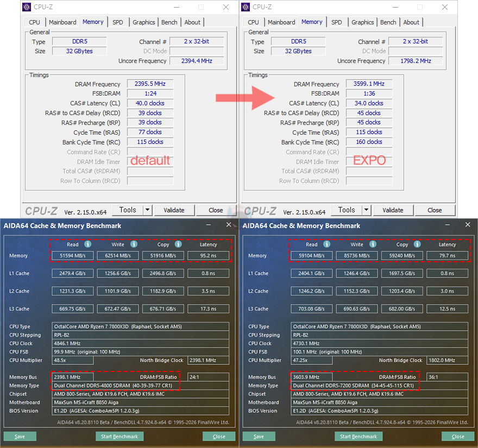
Task: Select the Memory tab in right CPU-Z
Action: (312, 22)
